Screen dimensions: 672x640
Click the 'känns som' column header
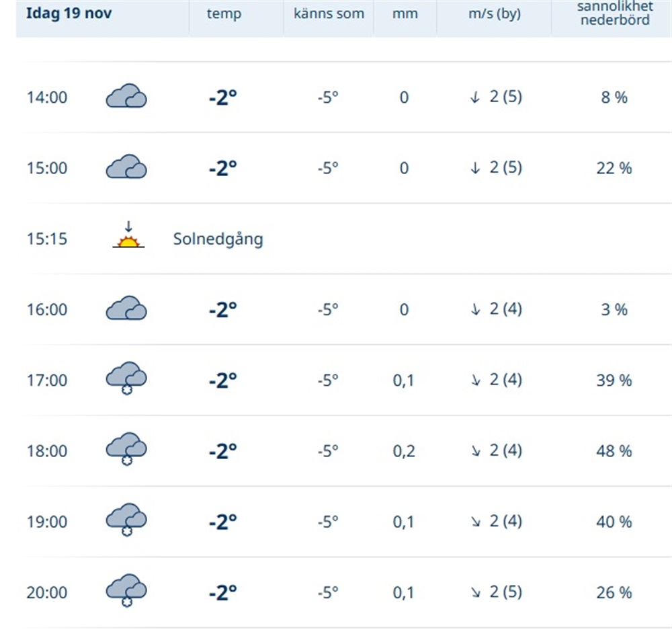(x=329, y=13)
